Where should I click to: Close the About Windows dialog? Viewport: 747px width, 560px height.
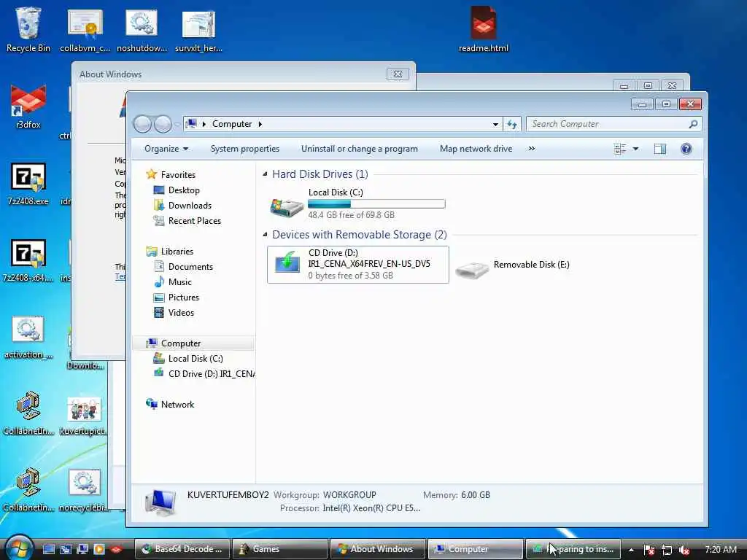pos(398,74)
